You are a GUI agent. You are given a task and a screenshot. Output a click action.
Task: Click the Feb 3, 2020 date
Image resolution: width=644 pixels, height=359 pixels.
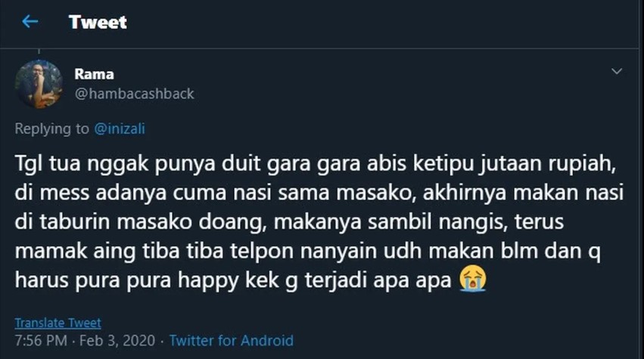click(x=115, y=341)
